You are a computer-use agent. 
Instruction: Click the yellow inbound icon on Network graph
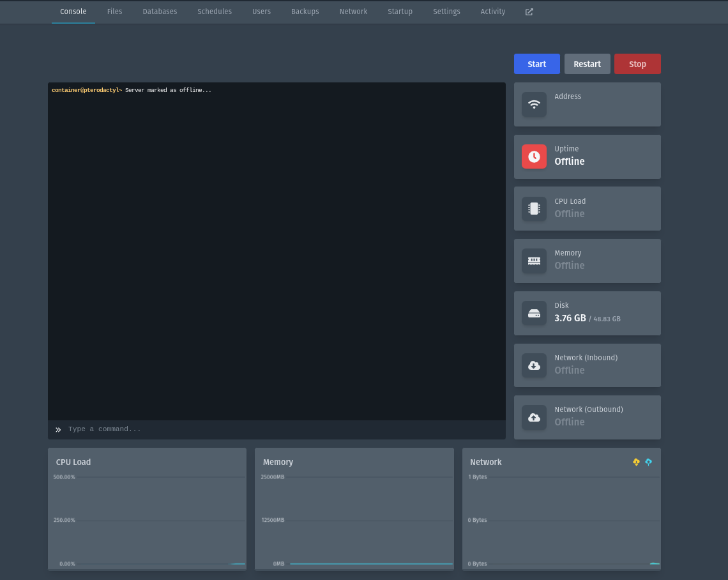click(636, 462)
